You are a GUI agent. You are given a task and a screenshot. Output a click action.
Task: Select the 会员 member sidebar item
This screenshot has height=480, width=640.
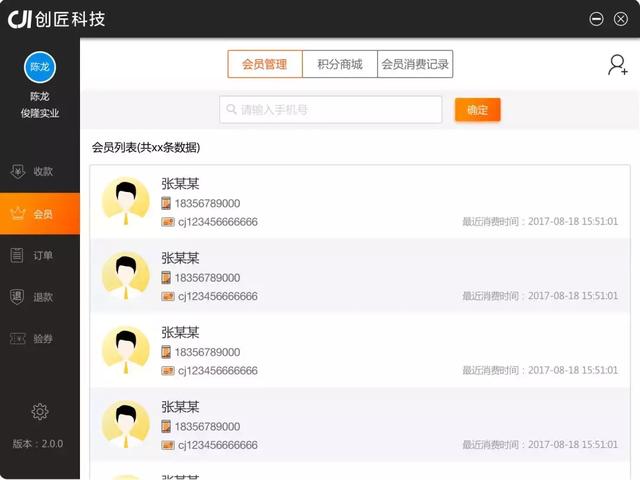(40, 213)
